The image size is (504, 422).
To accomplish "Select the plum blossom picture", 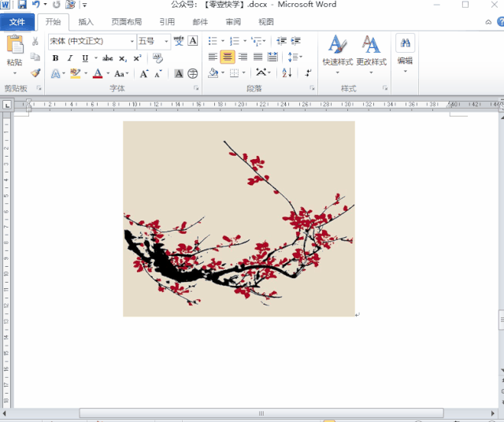I will (x=239, y=219).
